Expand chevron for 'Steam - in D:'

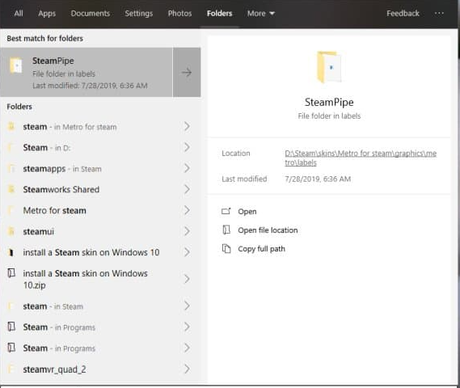187,147
